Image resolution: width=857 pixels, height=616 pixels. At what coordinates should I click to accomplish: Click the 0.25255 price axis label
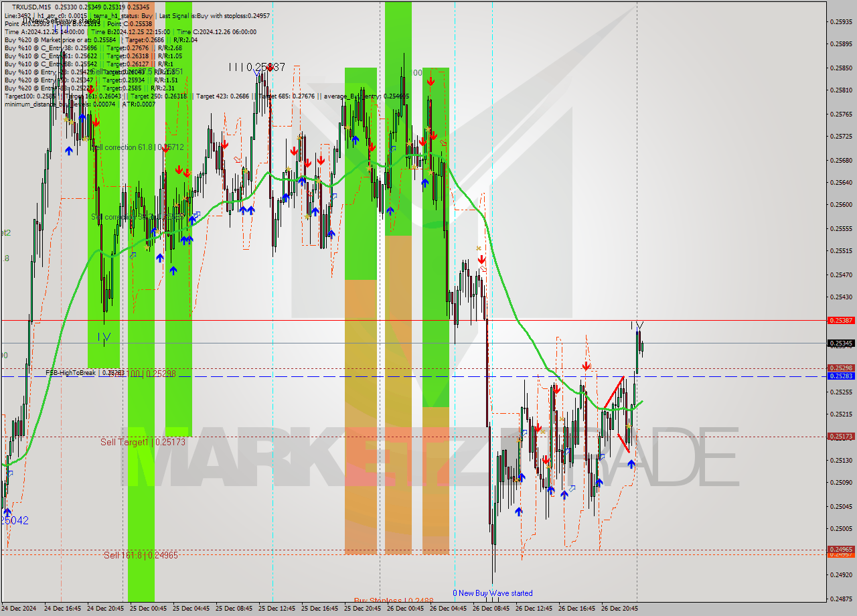[x=841, y=392]
